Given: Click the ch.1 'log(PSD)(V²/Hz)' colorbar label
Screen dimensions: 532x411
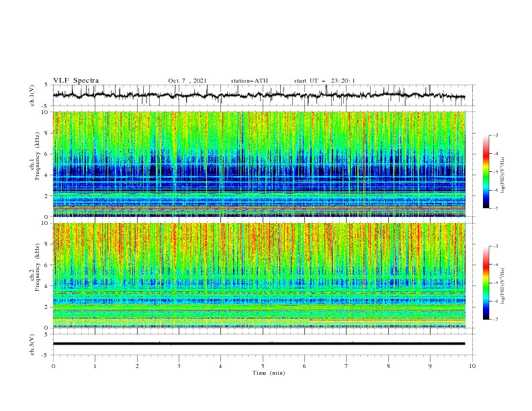Looking at the screenshot, I should (503, 175).
